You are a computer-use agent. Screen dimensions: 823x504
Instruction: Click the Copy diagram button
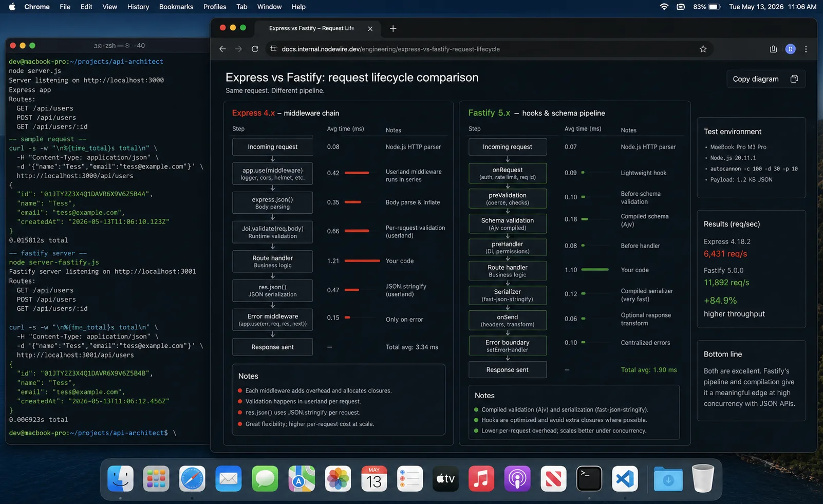click(766, 79)
